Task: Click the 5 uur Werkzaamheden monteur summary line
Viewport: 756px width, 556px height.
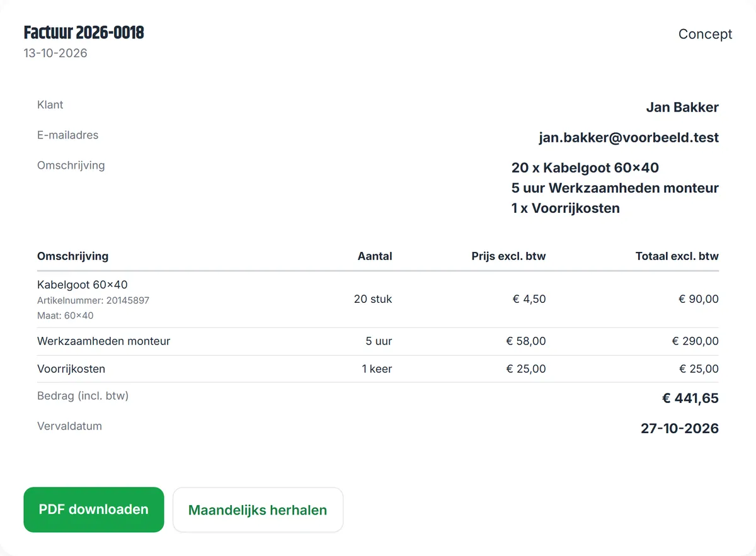Action: pos(615,188)
